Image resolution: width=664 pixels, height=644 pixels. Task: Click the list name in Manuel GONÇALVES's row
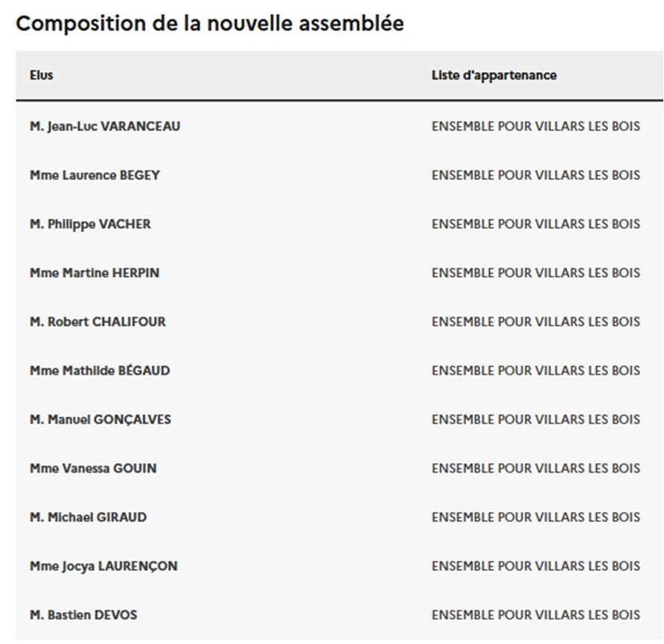[x=535, y=420]
